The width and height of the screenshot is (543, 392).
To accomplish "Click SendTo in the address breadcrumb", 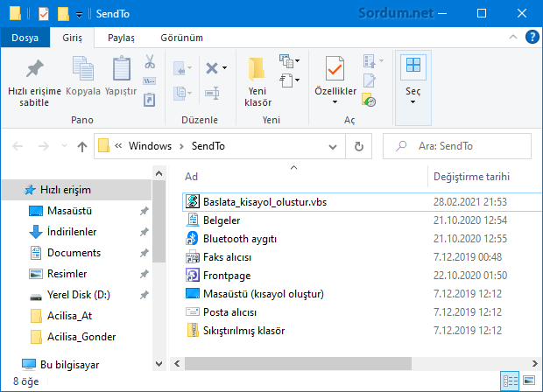I will (x=208, y=146).
